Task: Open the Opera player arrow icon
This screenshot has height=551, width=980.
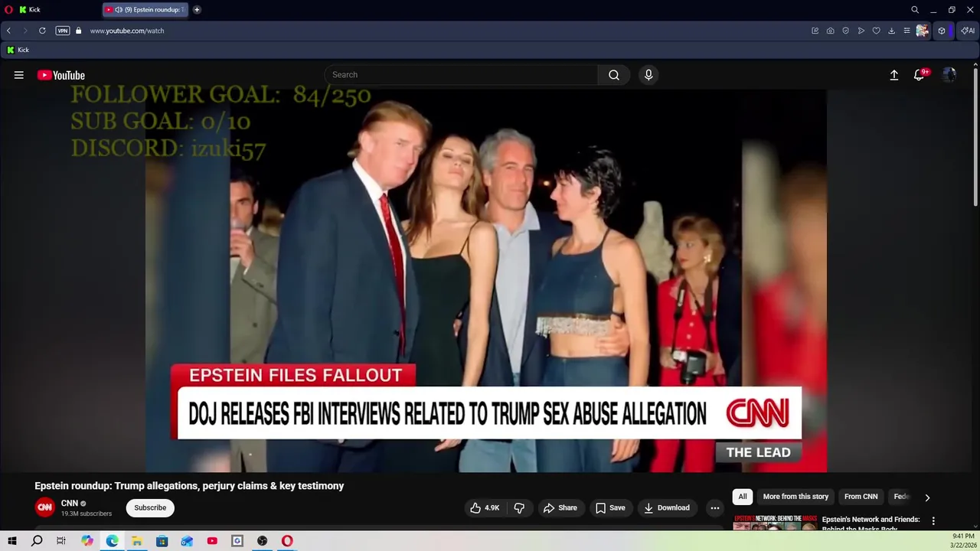Action: pos(861,31)
